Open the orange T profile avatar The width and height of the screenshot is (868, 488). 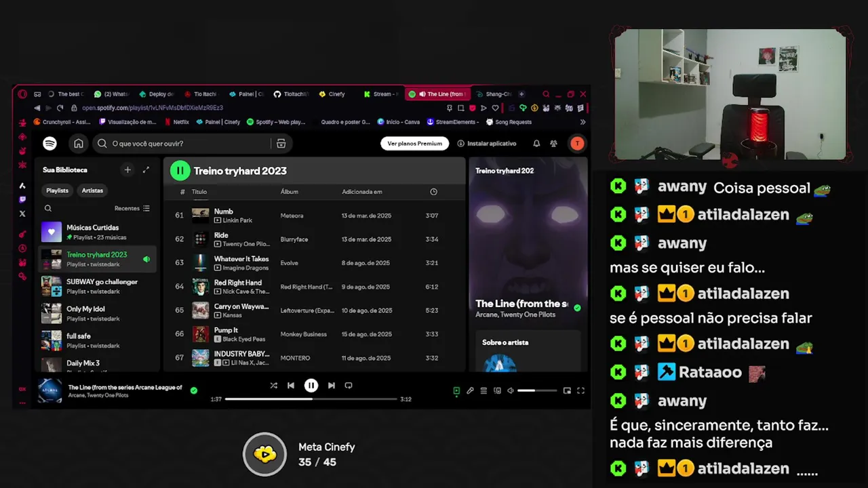tap(576, 144)
